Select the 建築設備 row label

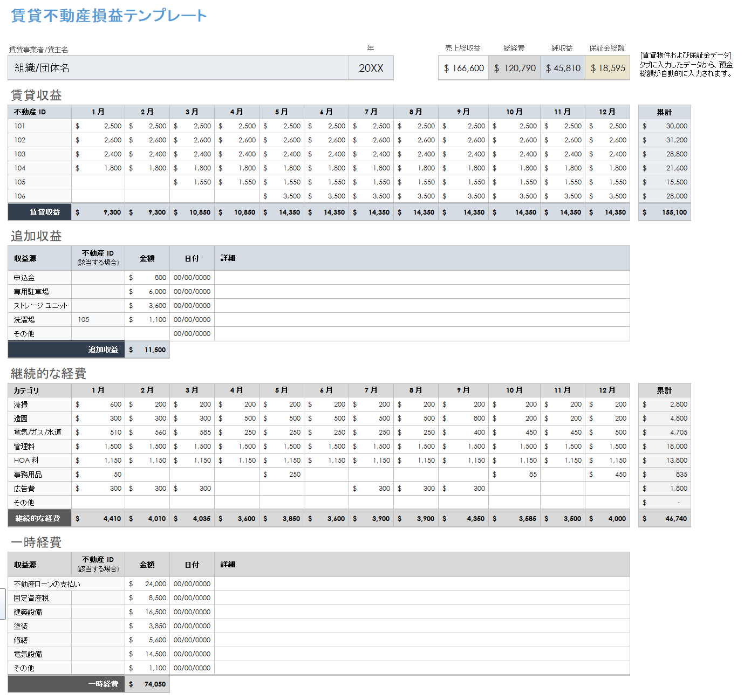click(x=40, y=612)
